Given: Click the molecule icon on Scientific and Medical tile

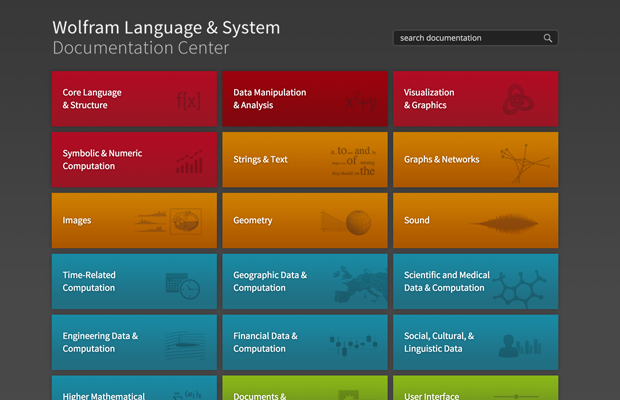Looking at the screenshot, I should coord(518,289).
